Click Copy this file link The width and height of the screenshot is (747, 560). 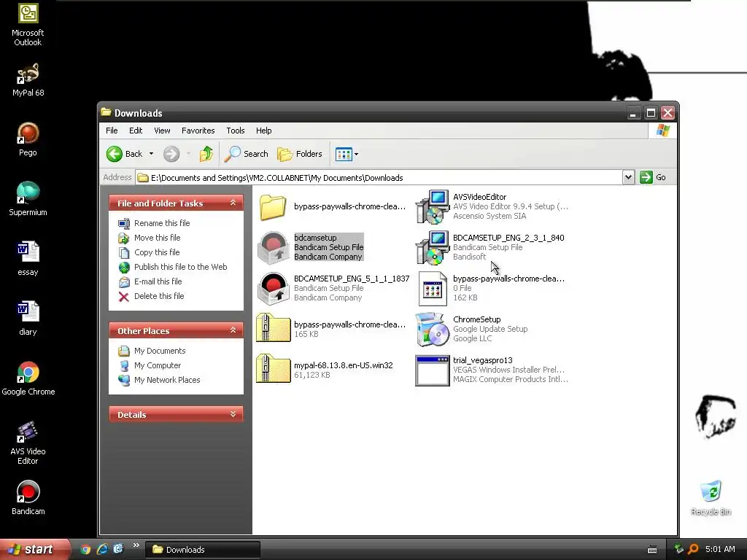(157, 252)
